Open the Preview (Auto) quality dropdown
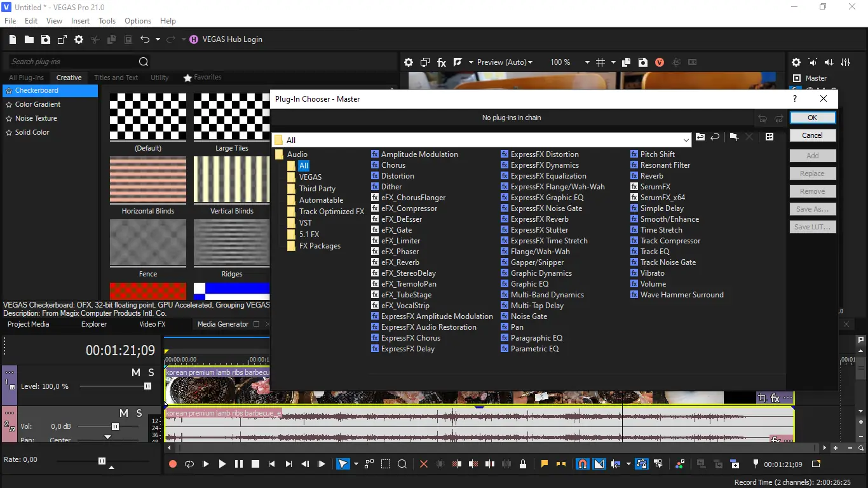868x488 pixels. [505, 62]
